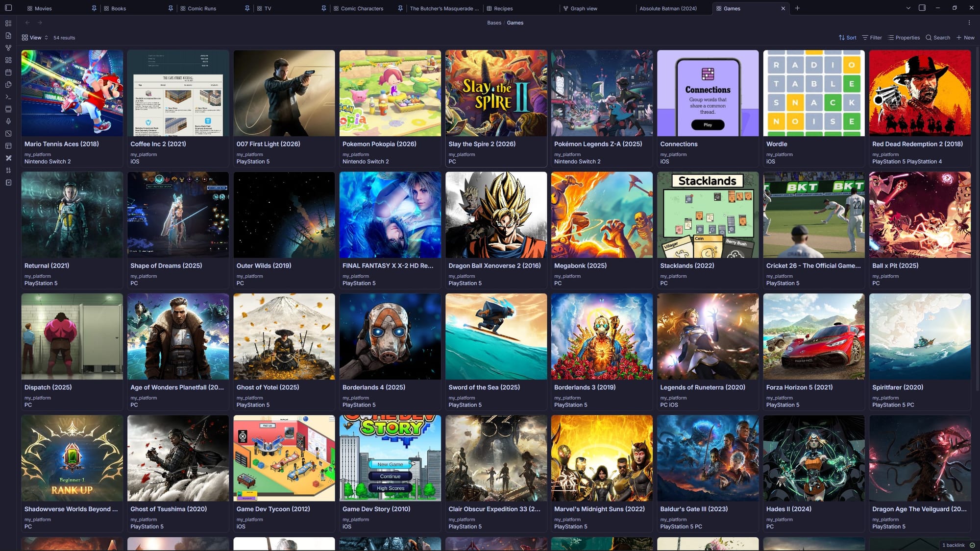Open the Forza Horizon 5 cover image
The width and height of the screenshot is (980, 551).
click(x=814, y=336)
